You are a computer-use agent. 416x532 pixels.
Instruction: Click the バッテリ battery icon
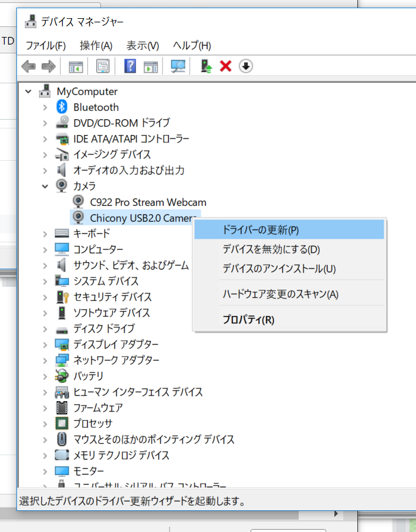62,376
